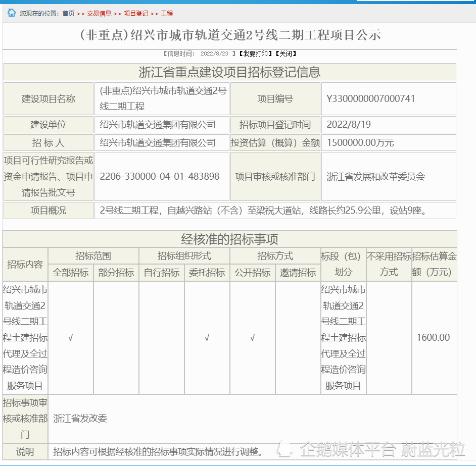Select the 投资估算（概算）金额 label
This screenshot has height=466, width=476.
[275, 142]
